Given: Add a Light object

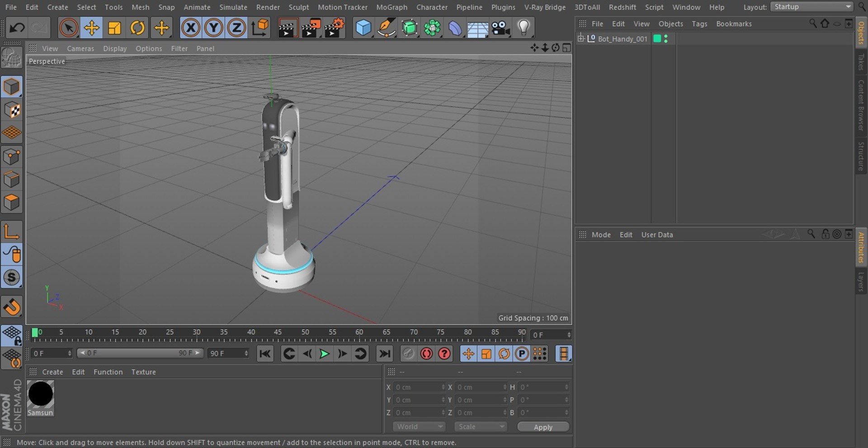Looking at the screenshot, I should (x=524, y=28).
